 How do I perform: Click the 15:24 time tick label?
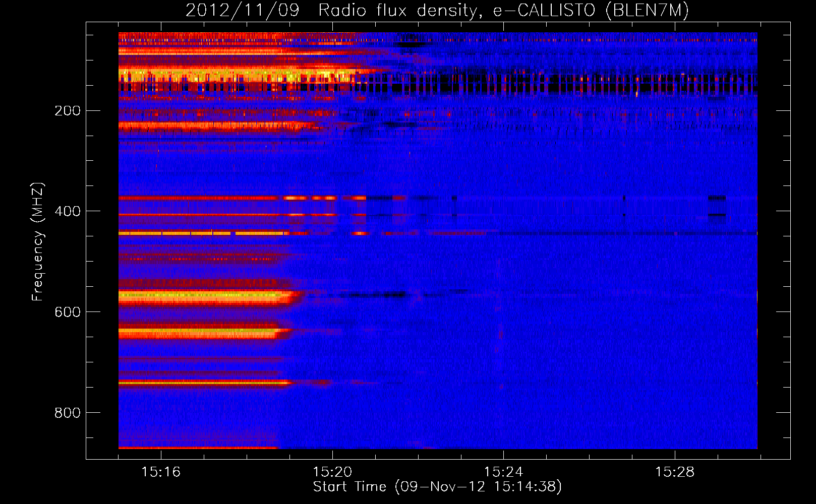click(503, 472)
